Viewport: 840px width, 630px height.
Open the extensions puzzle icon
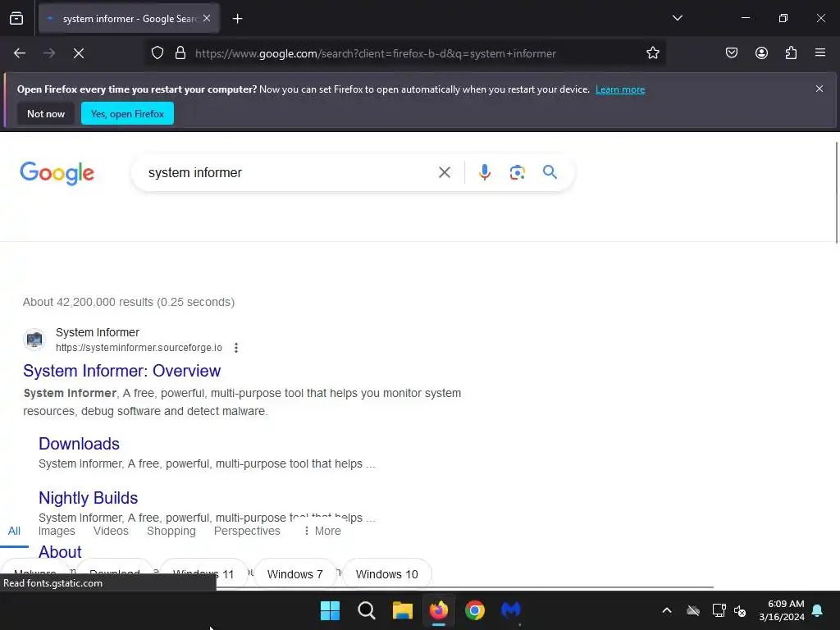tap(791, 53)
